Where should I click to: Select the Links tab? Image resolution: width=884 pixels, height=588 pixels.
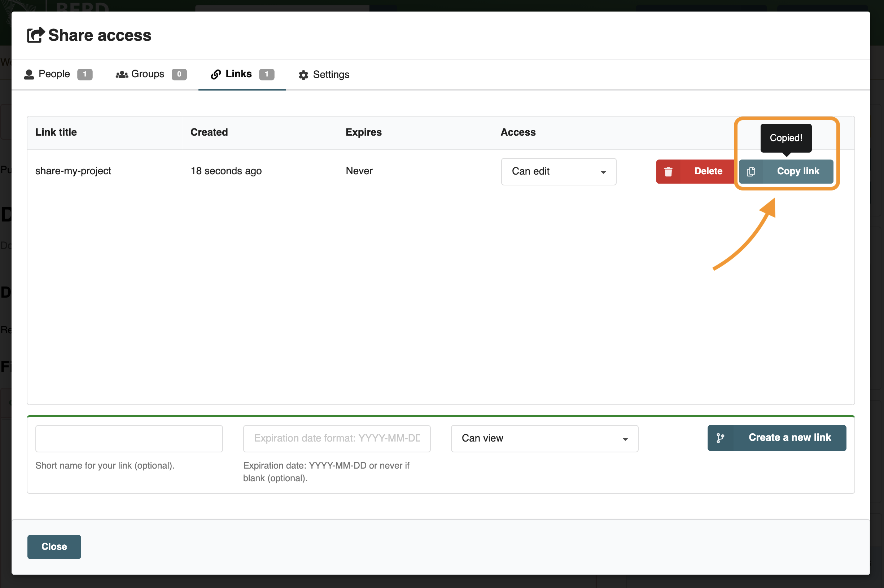[x=242, y=74]
